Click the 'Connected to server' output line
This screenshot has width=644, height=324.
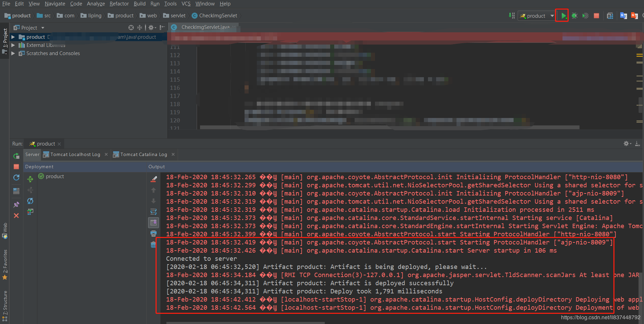(x=201, y=259)
